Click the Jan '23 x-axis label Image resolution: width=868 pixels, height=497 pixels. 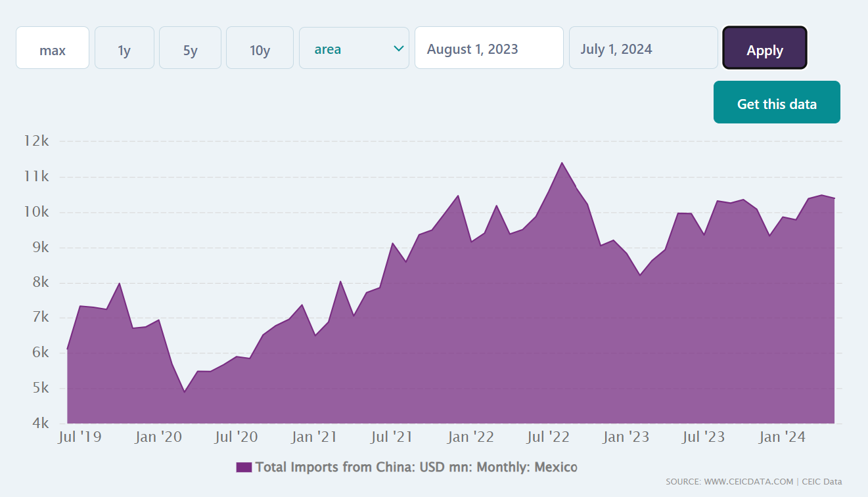[626, 437]
